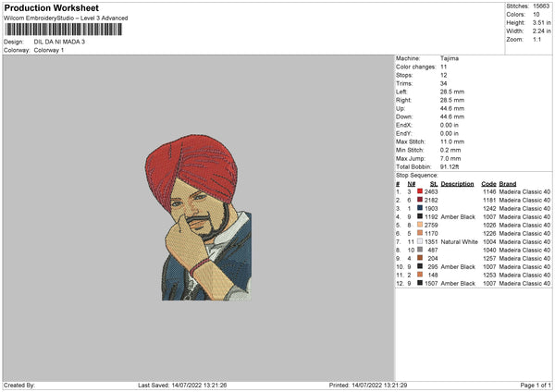The width and height of the screenshot is (555, 392).
Task: Click the St. stitch count column header
Action: (x=434, y=184)
